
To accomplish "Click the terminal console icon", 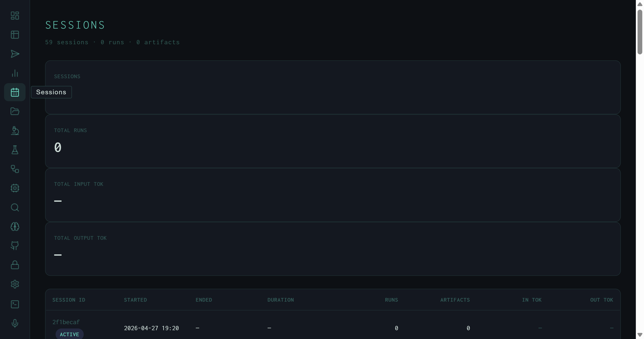I will coord(15,304).
